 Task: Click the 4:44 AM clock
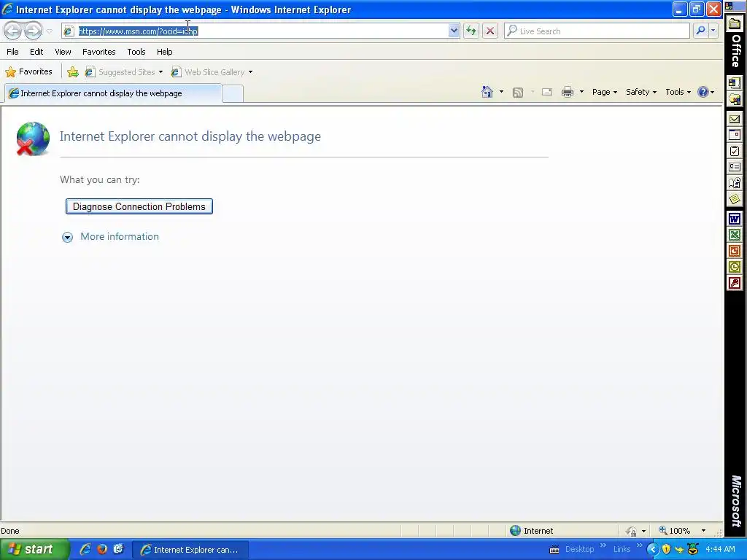[x=720, y=549]
